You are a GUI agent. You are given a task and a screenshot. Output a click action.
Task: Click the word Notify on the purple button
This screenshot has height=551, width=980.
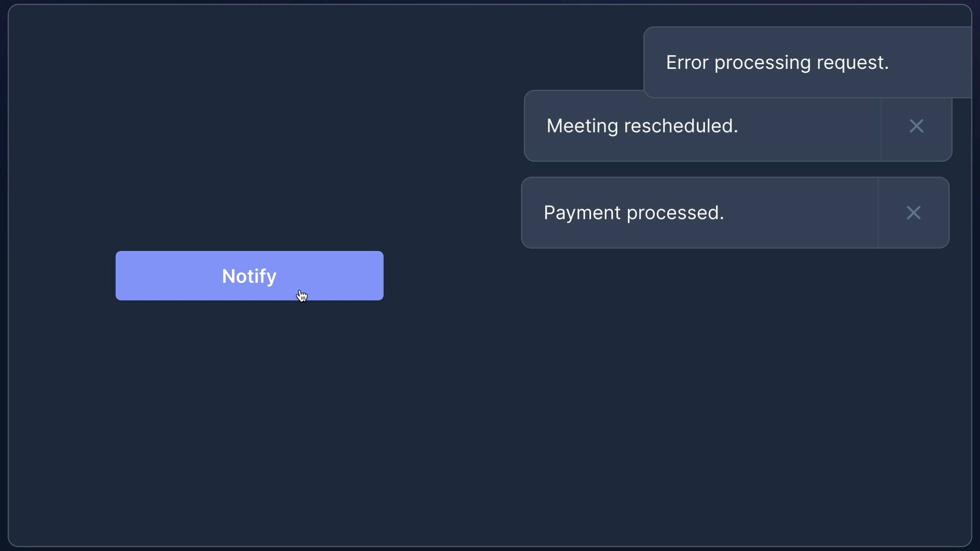coord(249,276)
